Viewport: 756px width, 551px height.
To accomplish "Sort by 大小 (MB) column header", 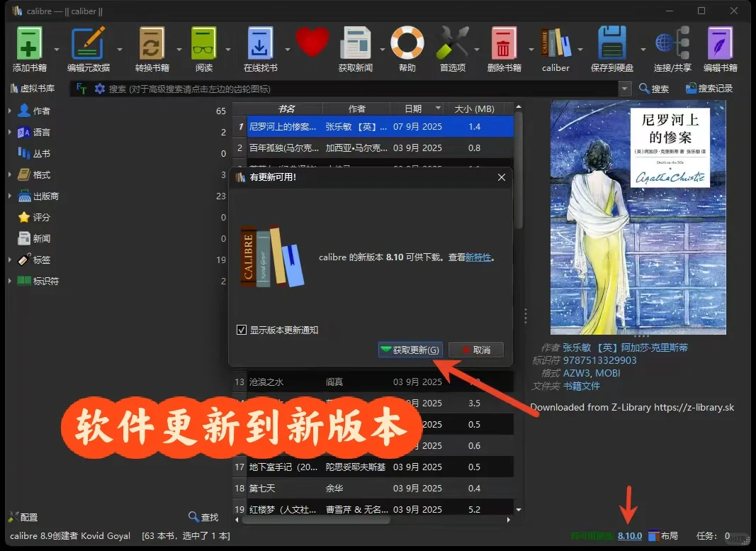I will 475,108.
